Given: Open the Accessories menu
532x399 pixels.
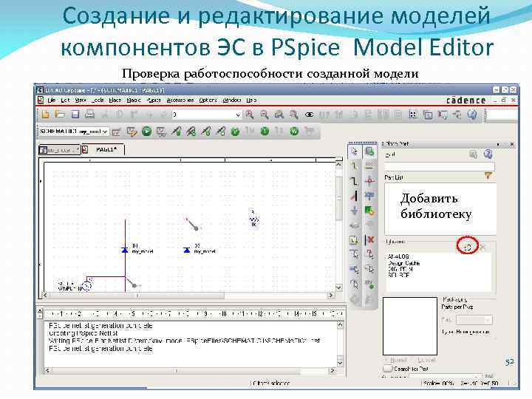Looking at the screenshot, I should point(180,100).
